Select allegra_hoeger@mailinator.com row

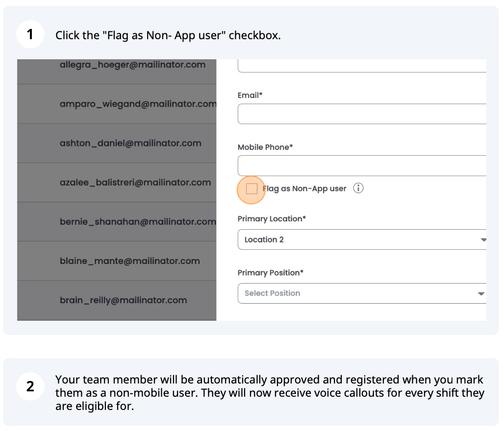[x=132, y=65]
